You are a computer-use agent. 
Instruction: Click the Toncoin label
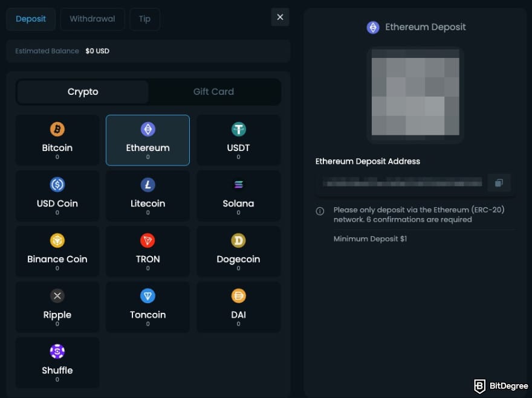(x=148, y=315)
